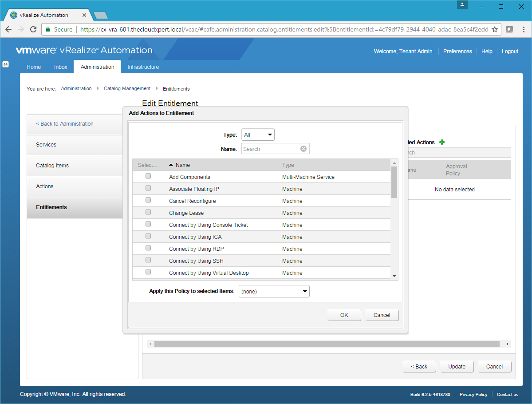The width and height of the screenshot is (532, 404).
Task: Open the browser extension icon
Action: [510, 29]
